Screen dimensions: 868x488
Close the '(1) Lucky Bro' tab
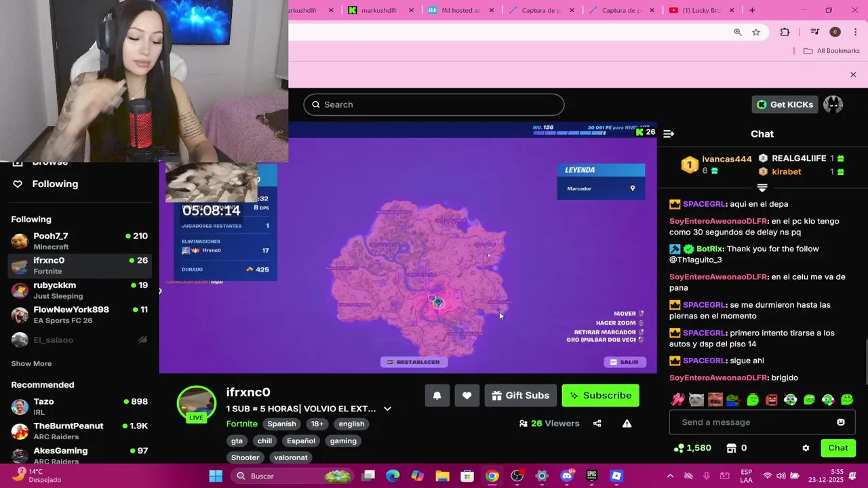pyautogui.click(x=732, y=10)
